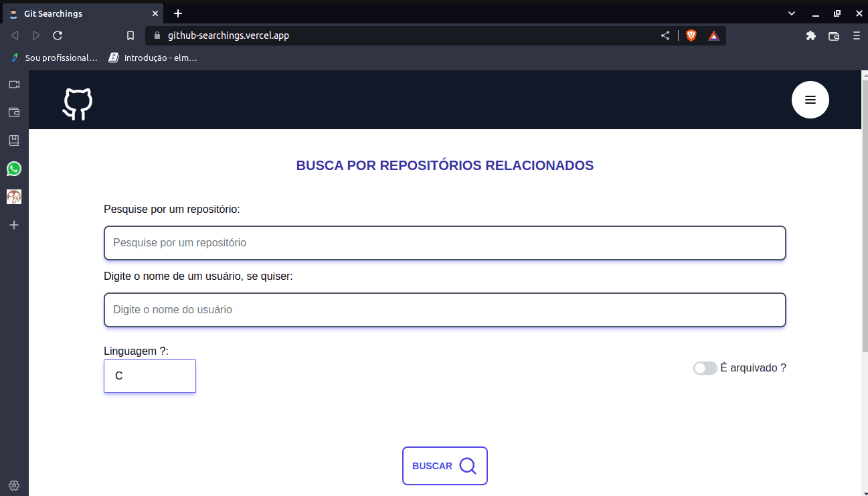Image resolution: width=868 pixels, height=496 pixels.
Task: Reload the page
Action: point(58,35)
